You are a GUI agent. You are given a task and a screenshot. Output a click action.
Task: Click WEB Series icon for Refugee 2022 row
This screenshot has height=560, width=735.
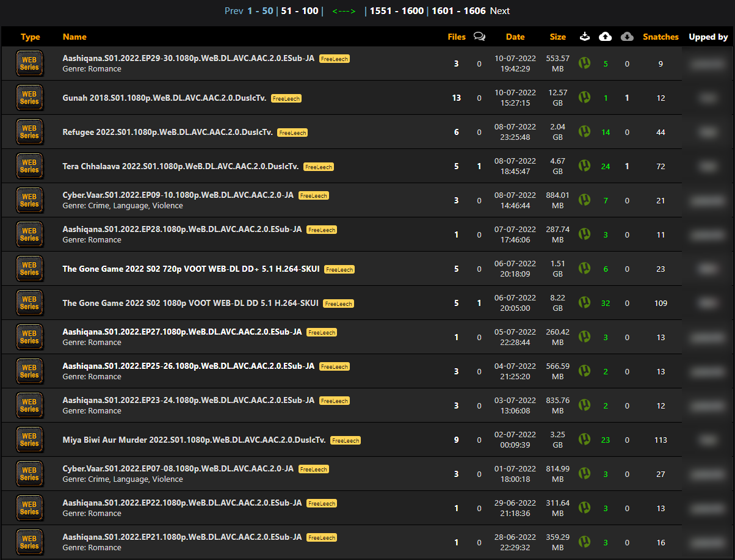[x=29, y=132]
